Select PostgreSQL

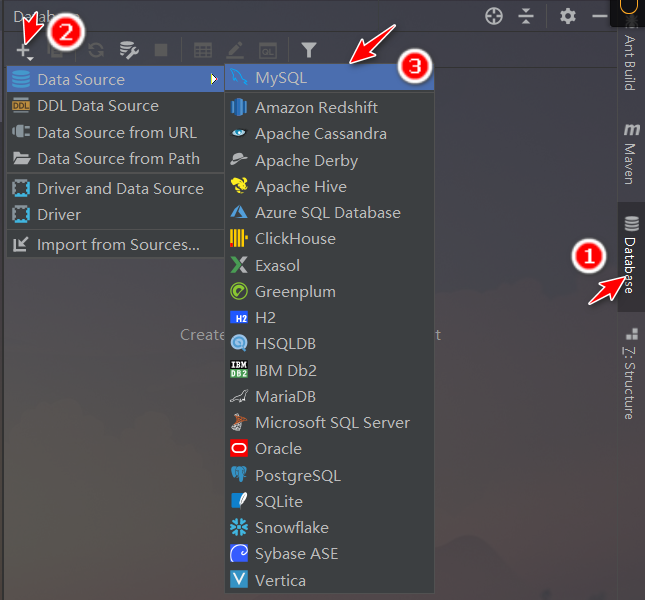pyautogui.click(x=329, y=475)
